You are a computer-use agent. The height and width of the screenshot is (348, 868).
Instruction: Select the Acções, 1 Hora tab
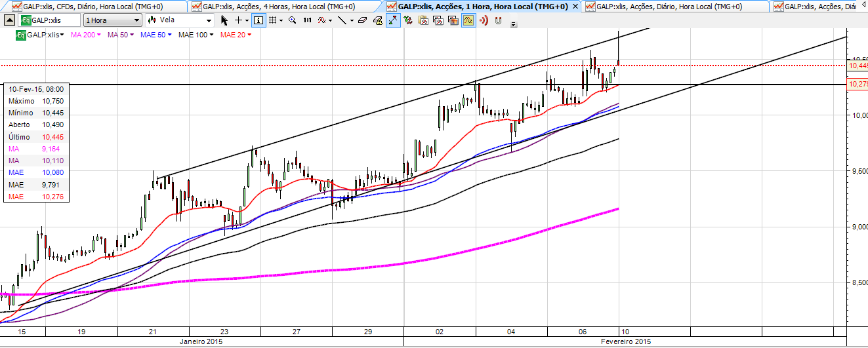(482, 6)
